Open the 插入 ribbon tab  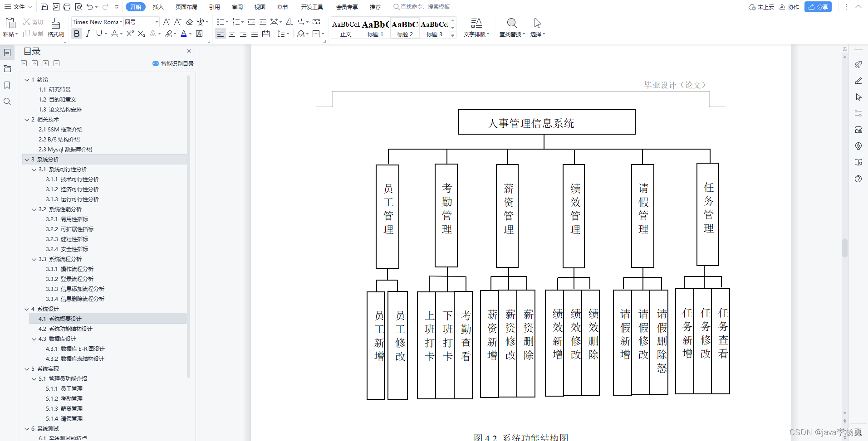click(158, 7)
